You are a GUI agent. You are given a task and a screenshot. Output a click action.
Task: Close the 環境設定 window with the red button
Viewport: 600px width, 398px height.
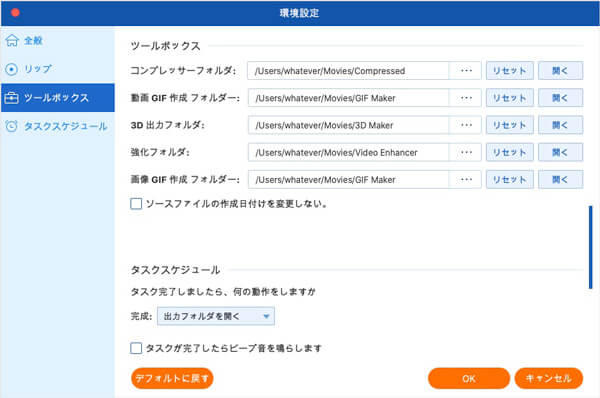(x=15, y=13)
